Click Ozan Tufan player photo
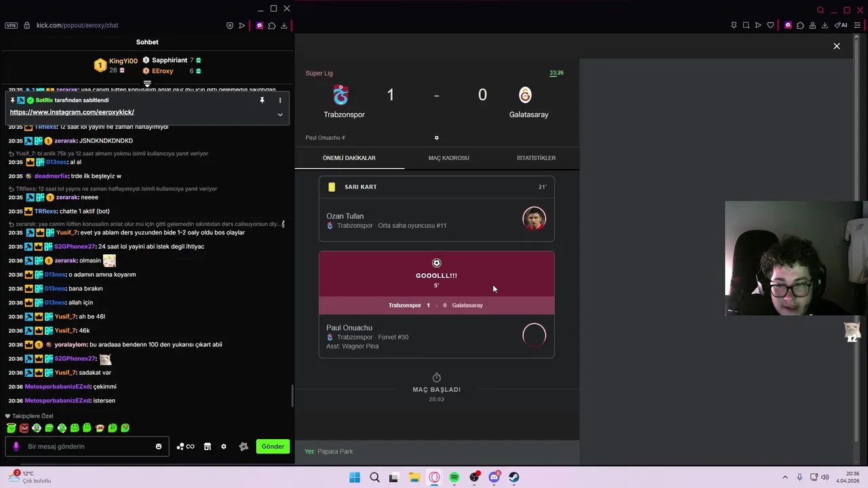Screen dimensions: 868x488 point(534,219)
